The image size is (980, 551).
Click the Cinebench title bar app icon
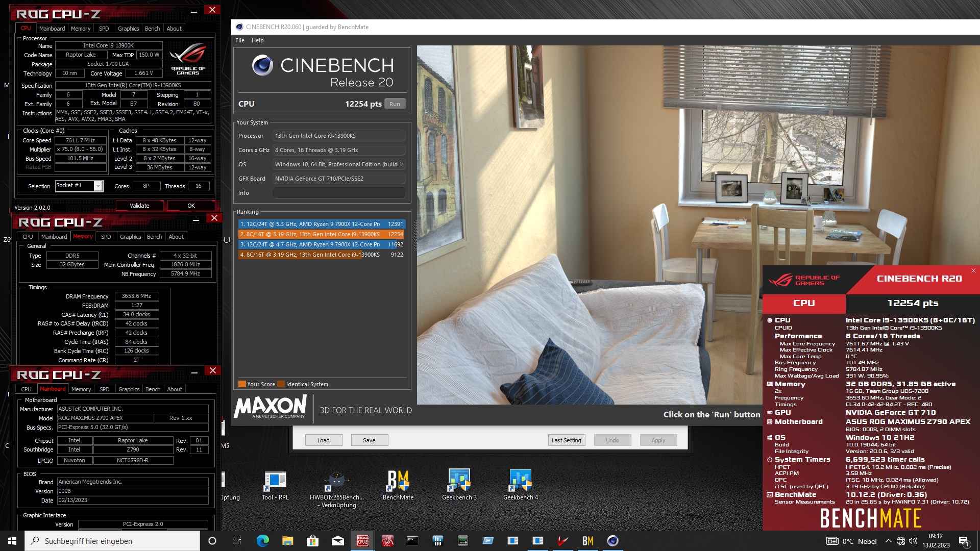point(239,27)
